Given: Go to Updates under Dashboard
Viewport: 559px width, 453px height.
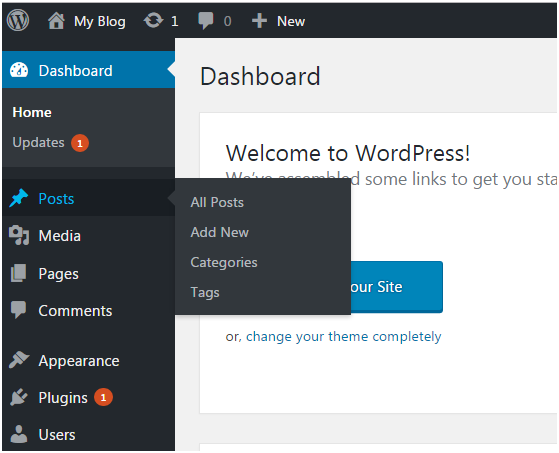Looking at the screenshot, I should 38,143.
